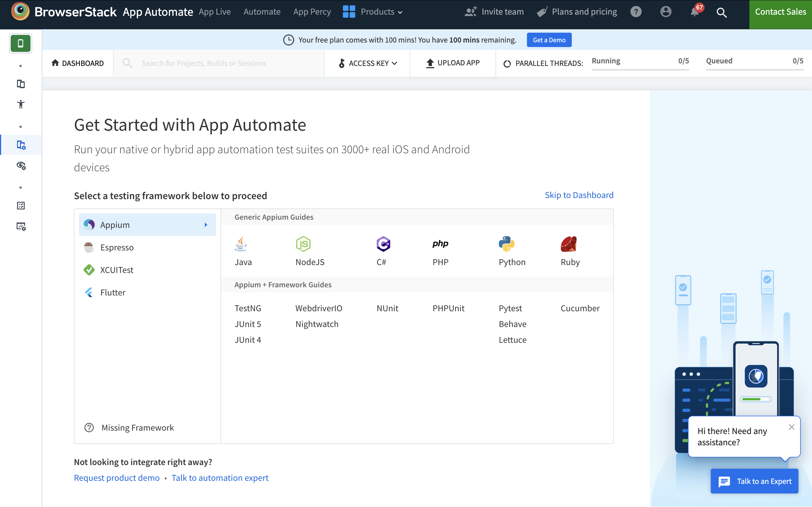Click the Upload App icon
The image size is (812, 507).
(x=430, y=63)
